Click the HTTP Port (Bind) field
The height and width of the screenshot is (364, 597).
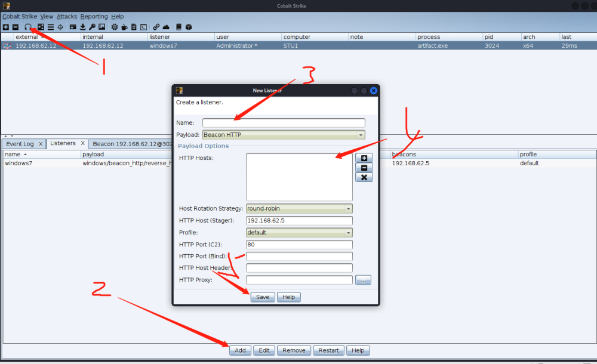tap(299, 256)
